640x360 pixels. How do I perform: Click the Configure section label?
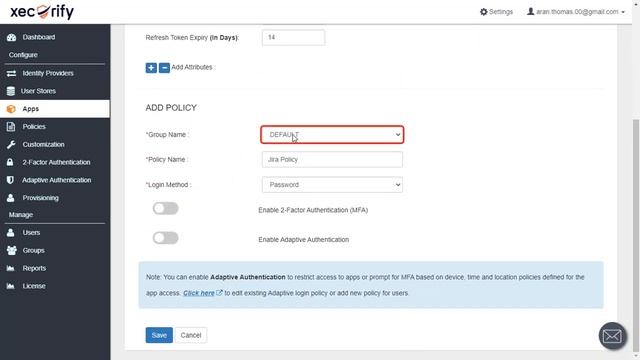tap(23, 55)
